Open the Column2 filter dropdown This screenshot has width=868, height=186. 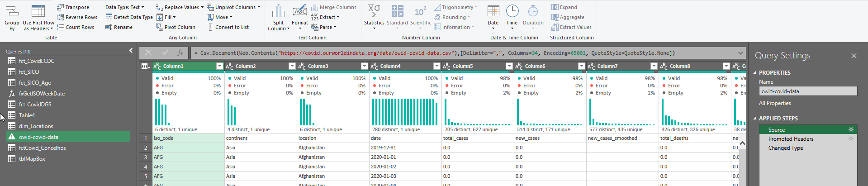[292, 66]
